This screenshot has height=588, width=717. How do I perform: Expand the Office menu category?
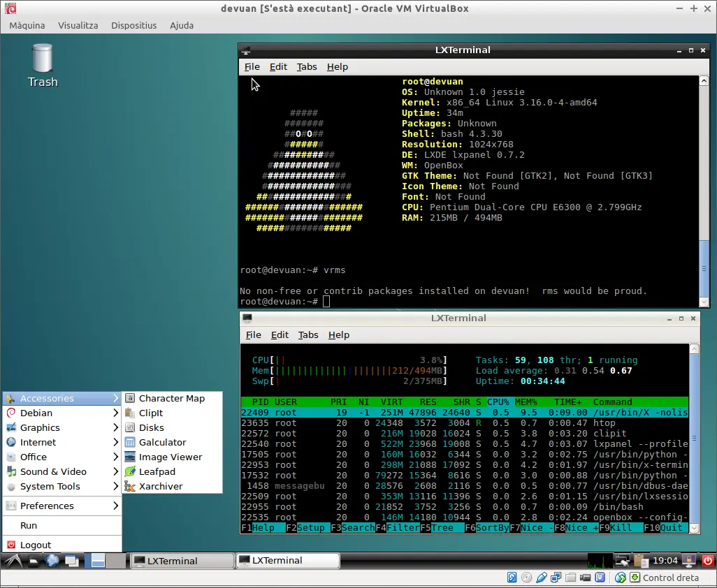tap(62, 457)
